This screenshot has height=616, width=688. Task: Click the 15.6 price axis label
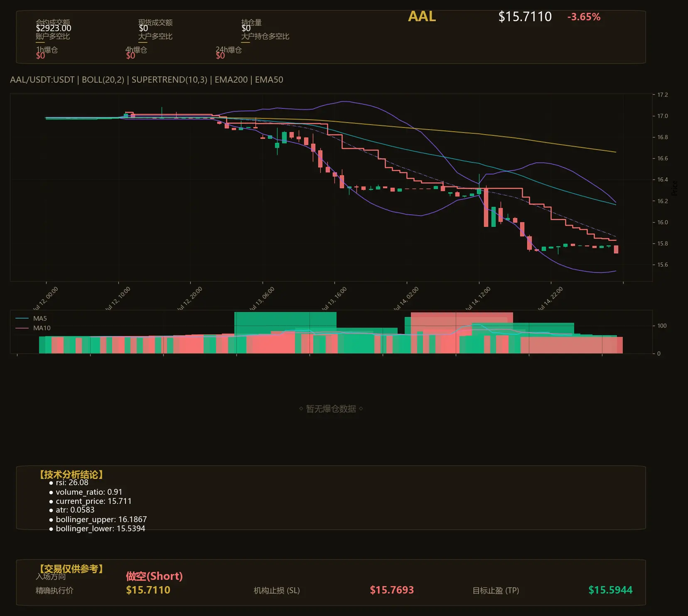coord(663,265)
